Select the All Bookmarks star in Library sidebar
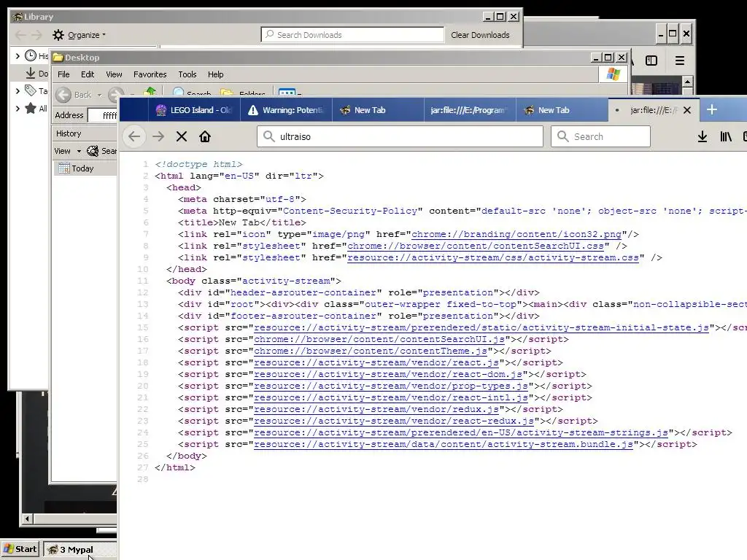The image size is (747, 560). [31, 108]
